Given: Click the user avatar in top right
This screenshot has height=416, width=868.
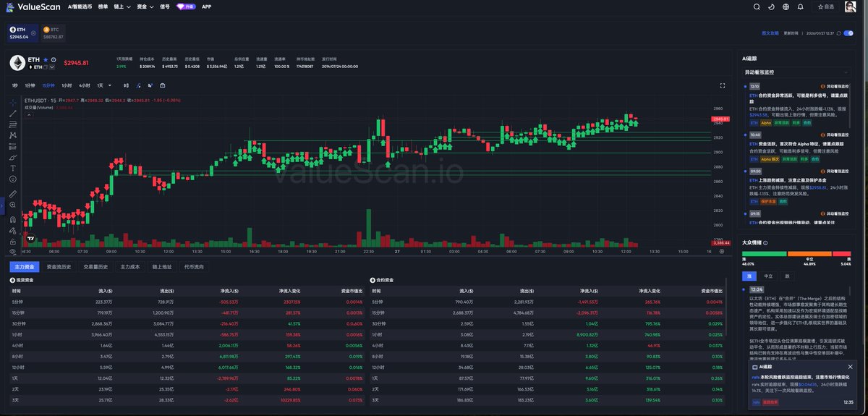Looking at the screenshot, I should pyautogui.click(x=852, y=7).
